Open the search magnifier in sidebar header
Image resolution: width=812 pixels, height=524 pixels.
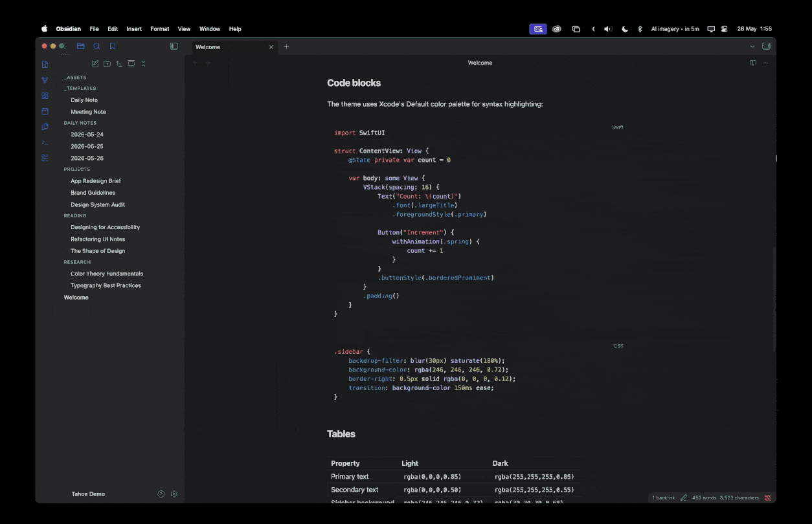tap(96, 47)
